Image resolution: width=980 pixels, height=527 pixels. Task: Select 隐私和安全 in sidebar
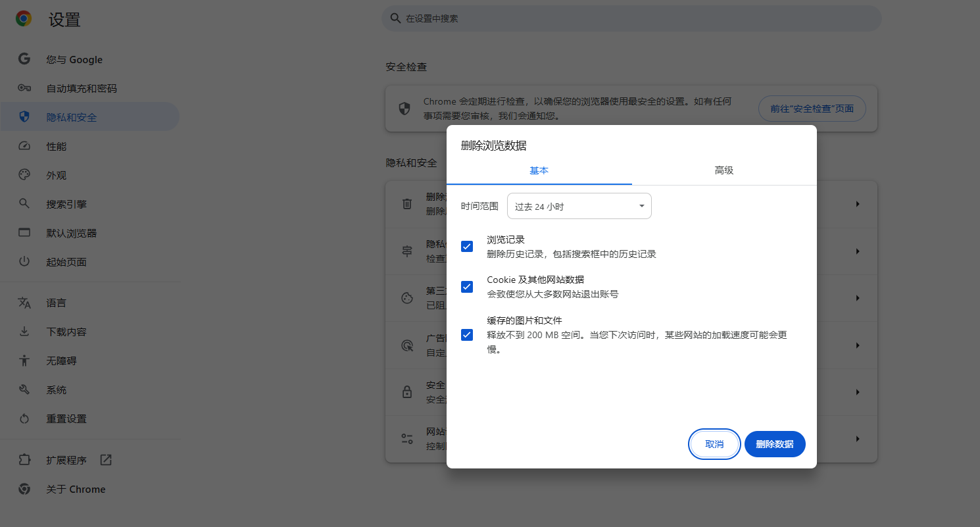tap(89, 117)
